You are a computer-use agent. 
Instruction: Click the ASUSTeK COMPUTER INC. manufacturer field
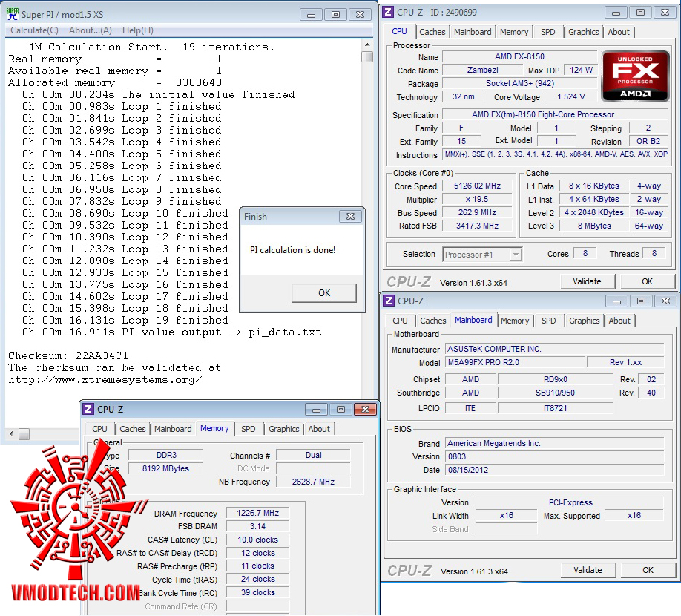tap(555, 349)
